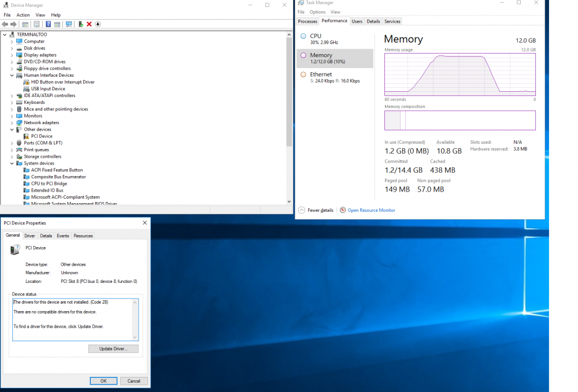Open Resource Monitor link
Viewport: 578px width, 392px height.
[371, 210]
